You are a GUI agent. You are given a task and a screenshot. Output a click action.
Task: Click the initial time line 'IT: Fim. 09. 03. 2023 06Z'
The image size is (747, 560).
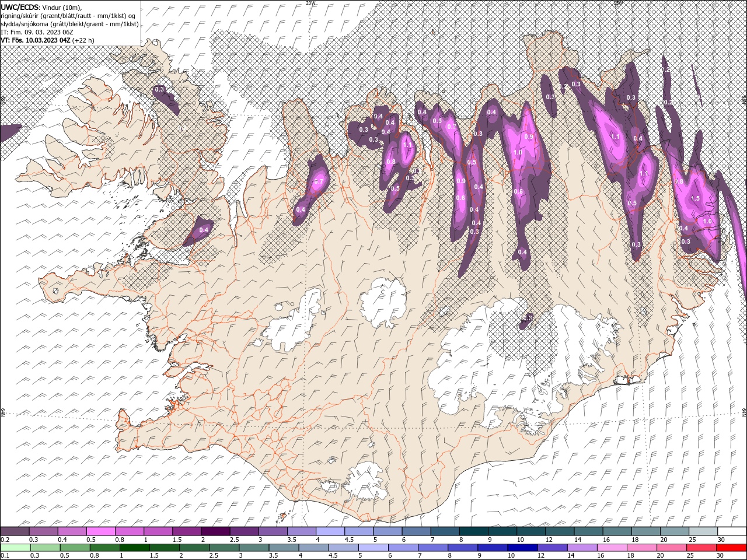click(x=37, y=32)
